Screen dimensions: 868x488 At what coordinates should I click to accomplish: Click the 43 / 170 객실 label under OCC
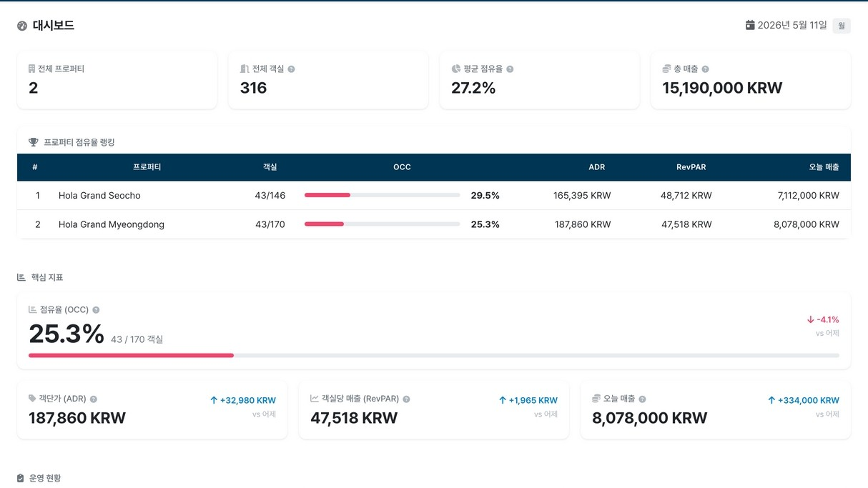(x=137, y=339)
